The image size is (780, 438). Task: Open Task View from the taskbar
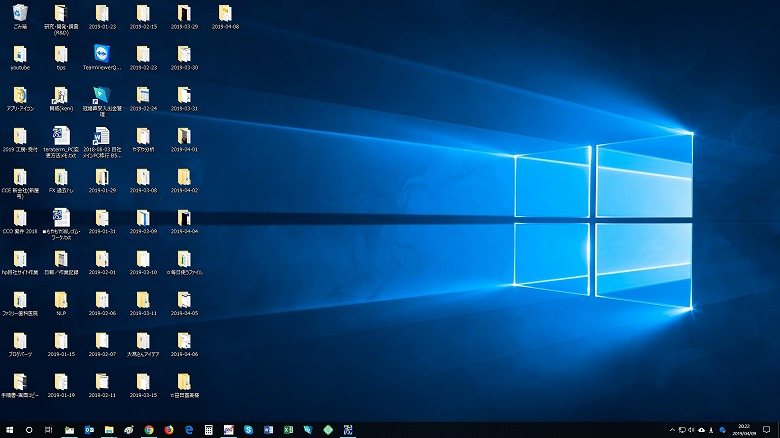(49, 430)
